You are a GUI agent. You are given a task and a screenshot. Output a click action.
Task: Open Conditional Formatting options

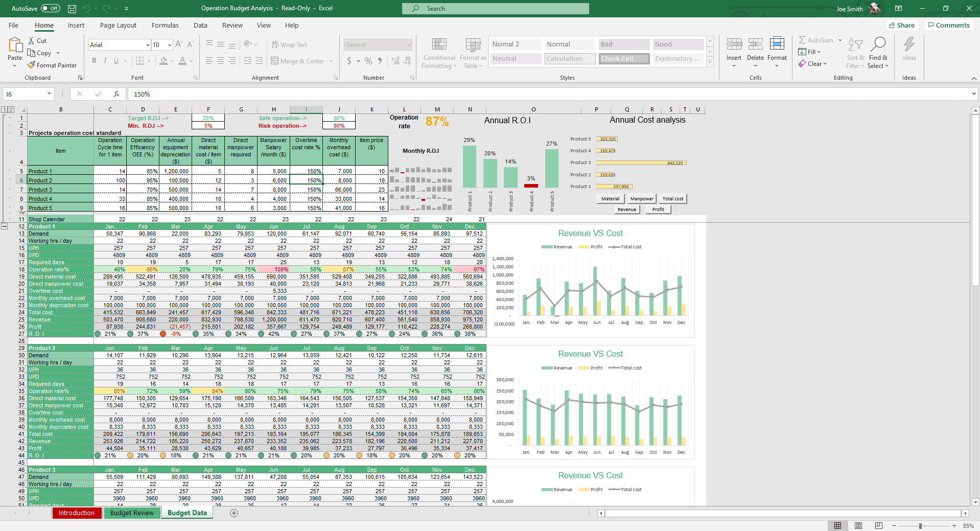pyautogui.click(x=438, y=53)
